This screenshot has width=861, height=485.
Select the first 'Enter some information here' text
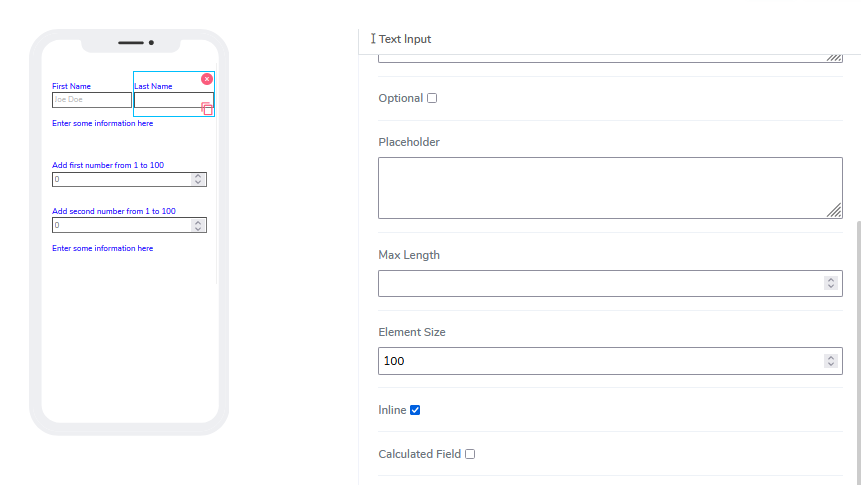[103, 123]
